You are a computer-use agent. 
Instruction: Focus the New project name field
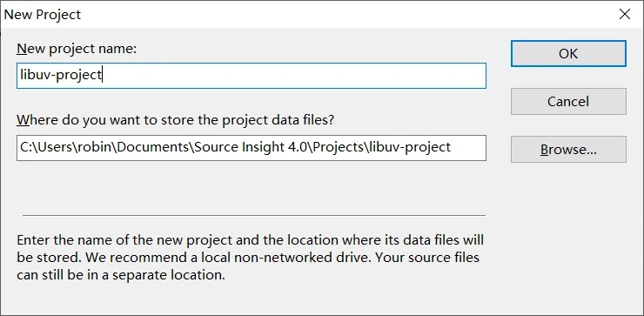pyautogui.click(x=252, y=76)
